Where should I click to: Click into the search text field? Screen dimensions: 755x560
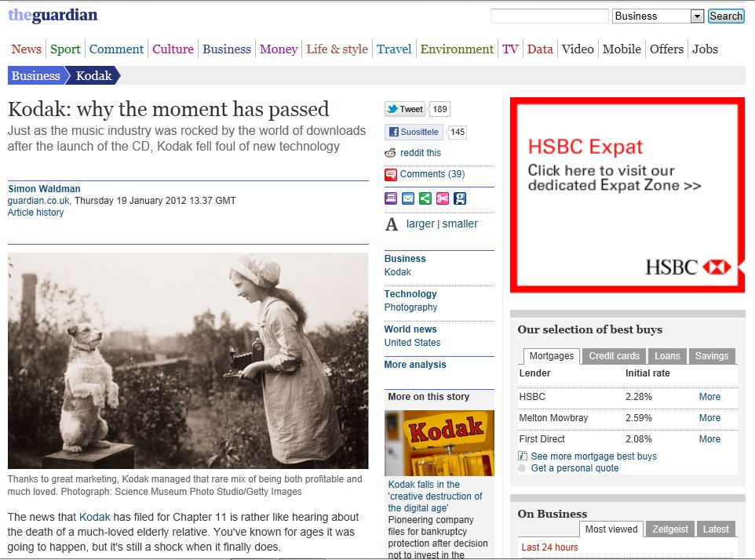click(549, 16)
